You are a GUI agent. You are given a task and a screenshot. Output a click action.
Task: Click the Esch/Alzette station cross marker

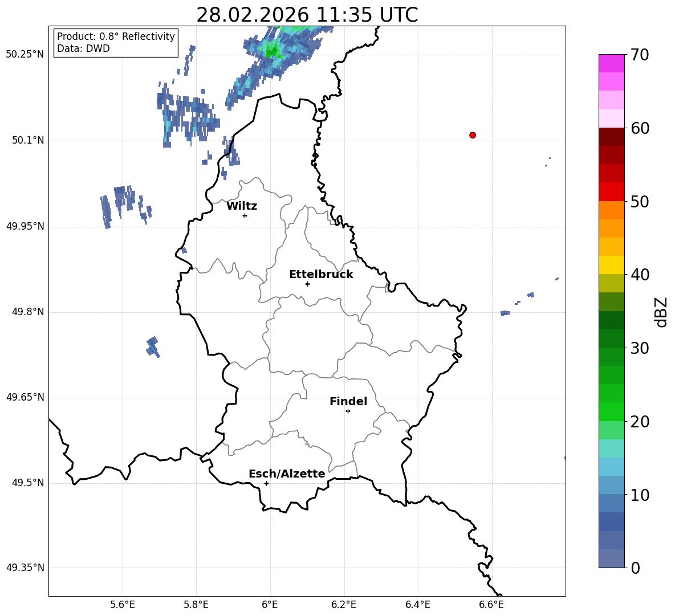coord(266,483)
